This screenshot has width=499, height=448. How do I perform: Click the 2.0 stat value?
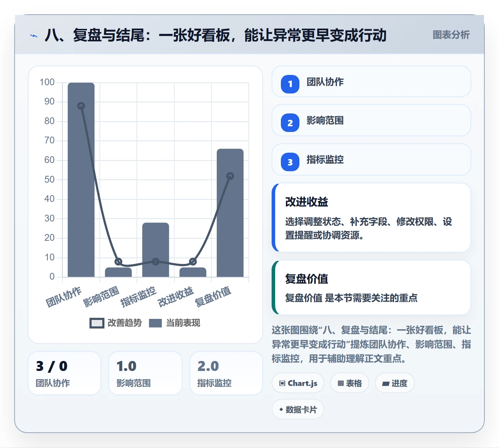[x=208, y=366]
